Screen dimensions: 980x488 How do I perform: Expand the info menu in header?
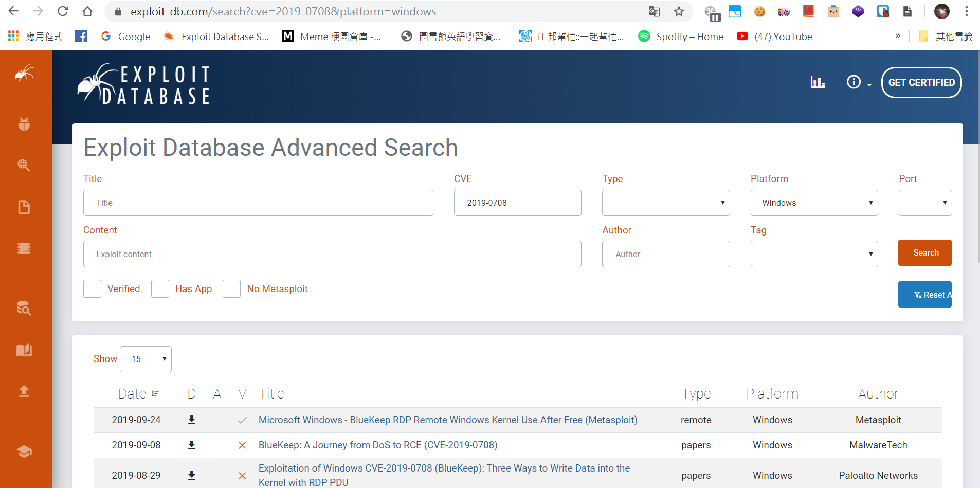(x=858, y=82)
